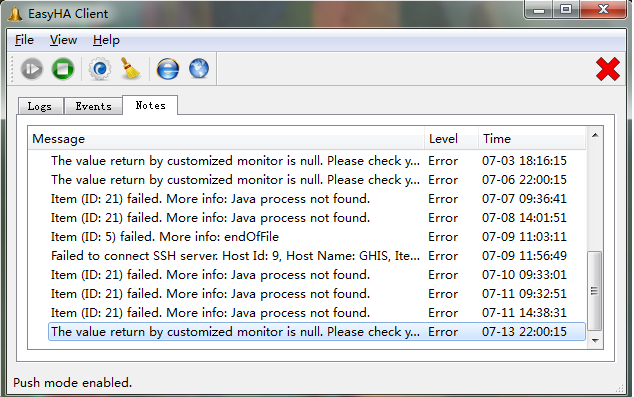Click Error level in the 07-09 11:03:11 row
The image size is (634, 397).
click(443, 237)
